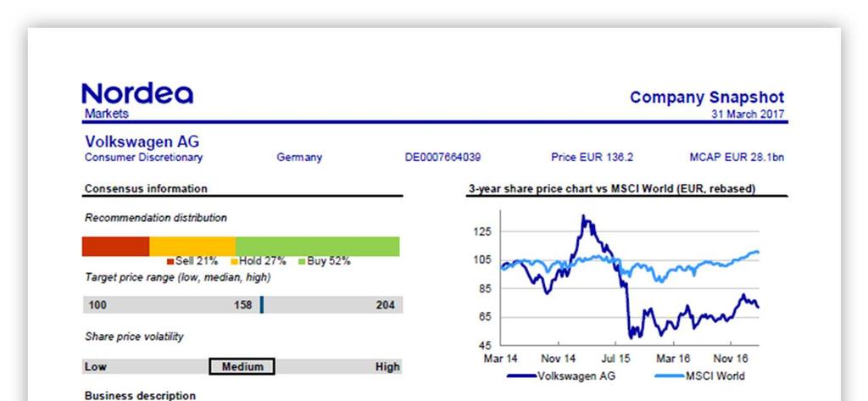Click the red Sell segment of the bar
Viewport: 868px width, 401px height.
coord(115,247)
